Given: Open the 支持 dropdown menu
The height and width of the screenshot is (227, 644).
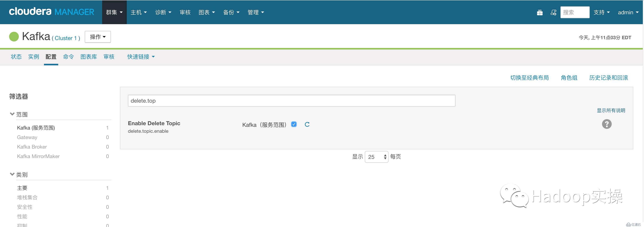Looking at the screenshot, I should pyautogui.click(x=601, y=12).
